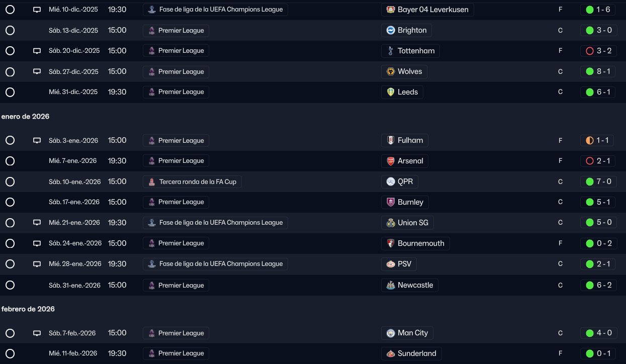Open the 8 - 1 result against Wolves
This screenshot has width=626, height=364.
click(x=603, y=71)
